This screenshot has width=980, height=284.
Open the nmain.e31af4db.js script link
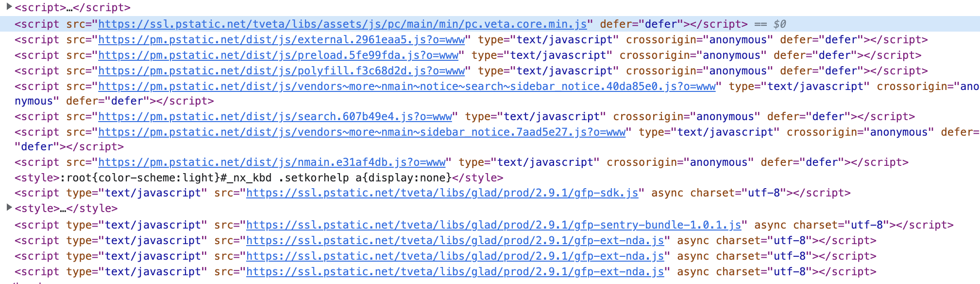point(272,162)
